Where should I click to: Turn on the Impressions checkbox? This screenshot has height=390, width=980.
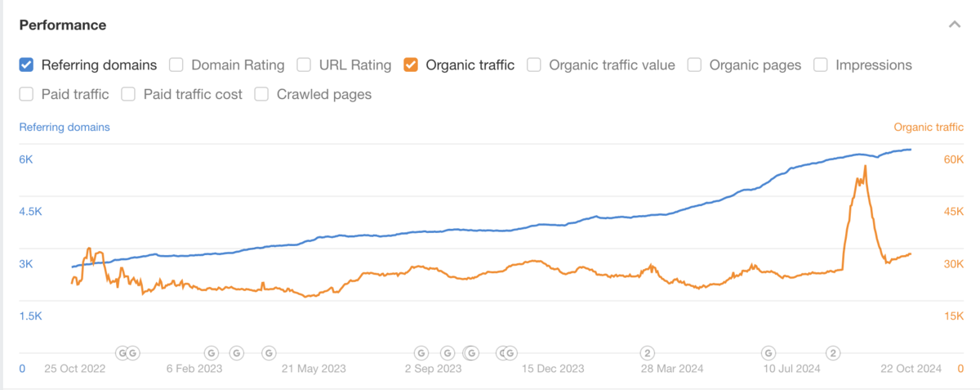pyautogui.click(x=821, y=65)
